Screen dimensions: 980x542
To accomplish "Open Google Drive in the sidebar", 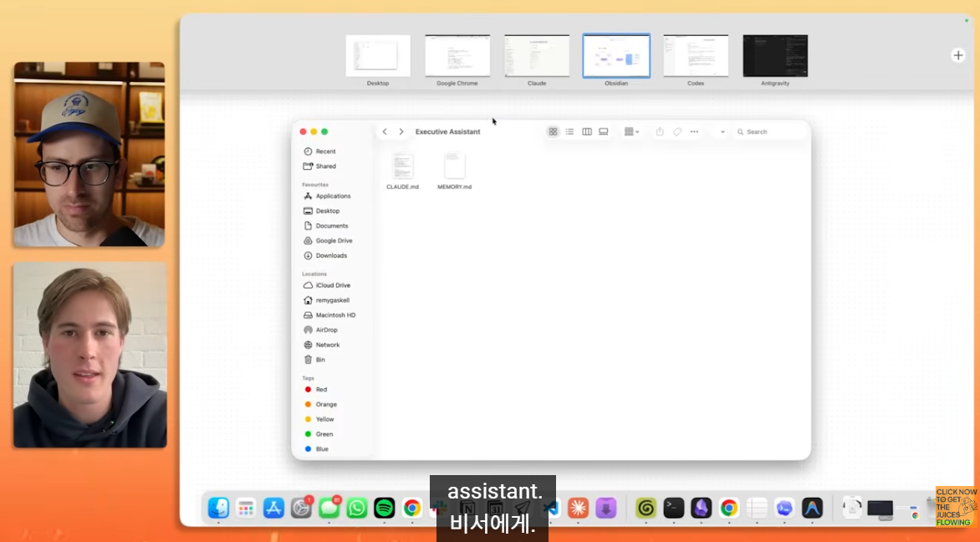I will (334, 241).
